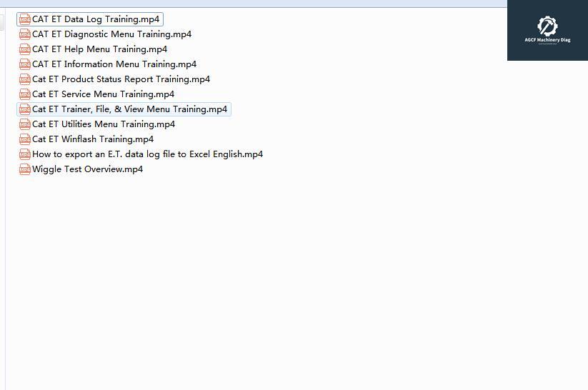Click the MP4 icon of CAT ET Data Log Training
This screenshot has width=588, height=390.
(25, 19)
